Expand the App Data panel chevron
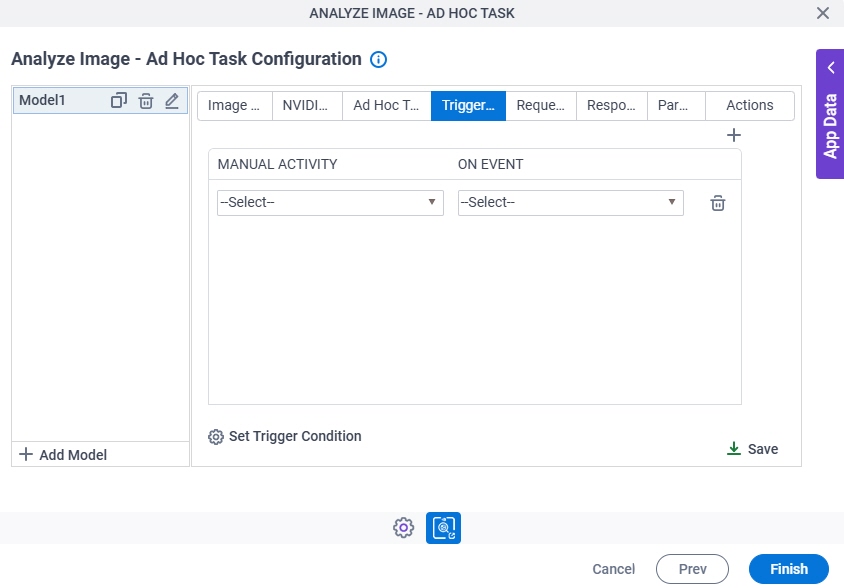Screen dimensions: 844x588 click(831, 68)
